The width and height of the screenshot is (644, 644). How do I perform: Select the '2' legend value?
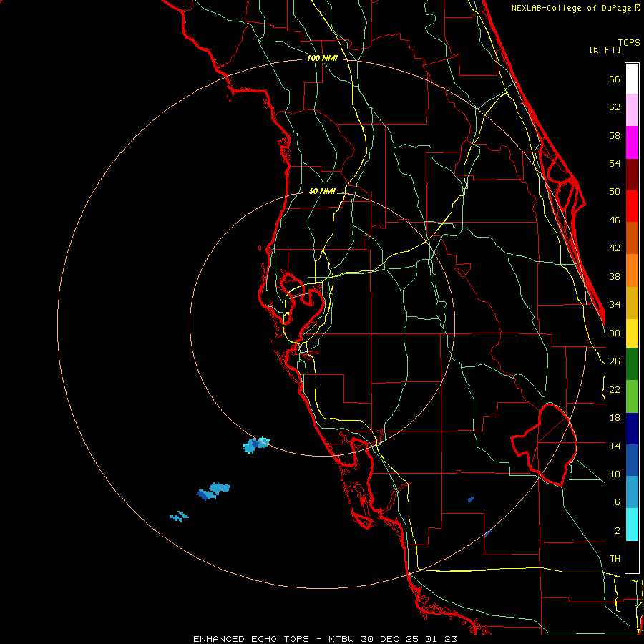(618, 531)
